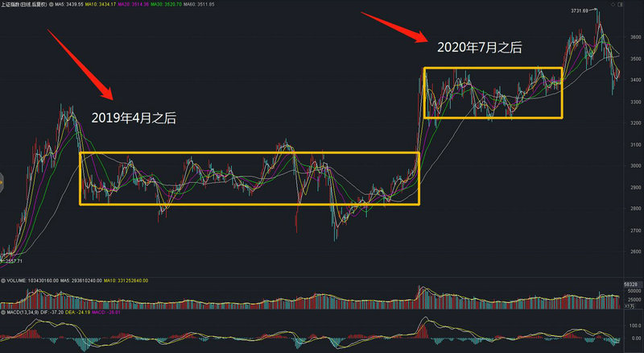Select the MA60 moving average label
The image size is (644, 353).
pos(241,6)
